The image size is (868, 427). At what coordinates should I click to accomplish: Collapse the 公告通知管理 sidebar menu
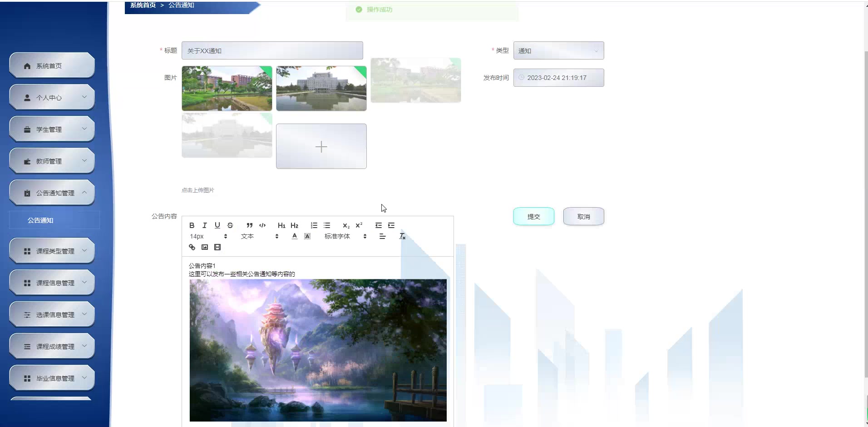52,193
